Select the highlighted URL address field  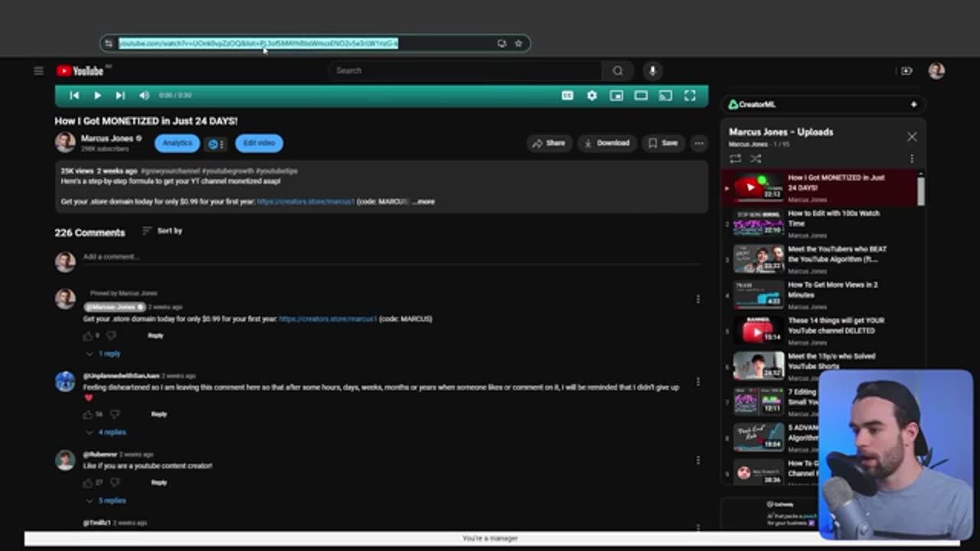258,44
